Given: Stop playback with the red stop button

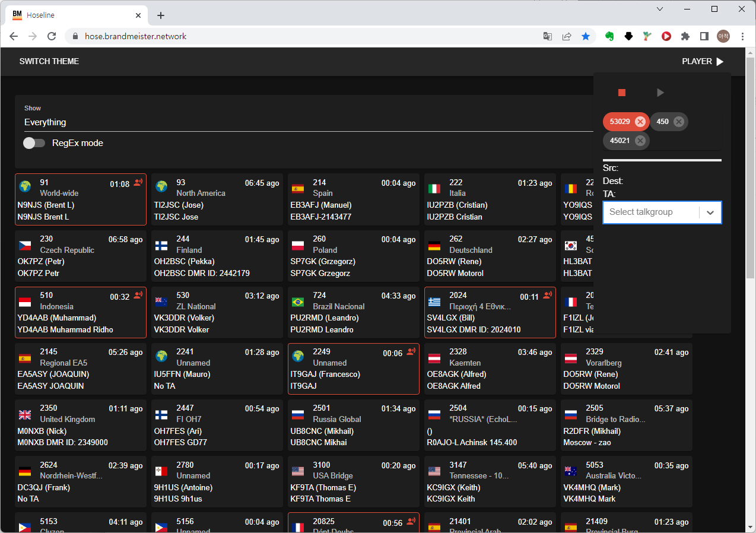Looking at the screenshot, I should click(622, 93).
